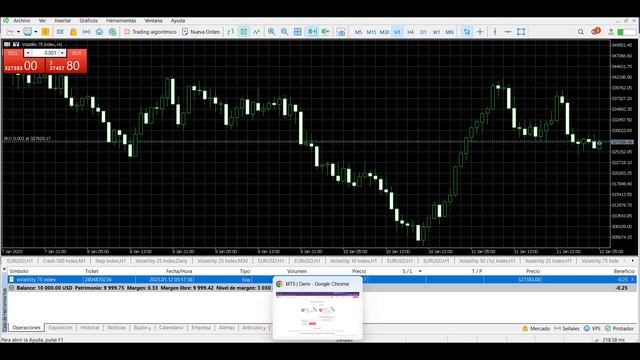The image size is (640, 360).
Task: Click the Mercado link in toolbox
Action: pos(536,328)
